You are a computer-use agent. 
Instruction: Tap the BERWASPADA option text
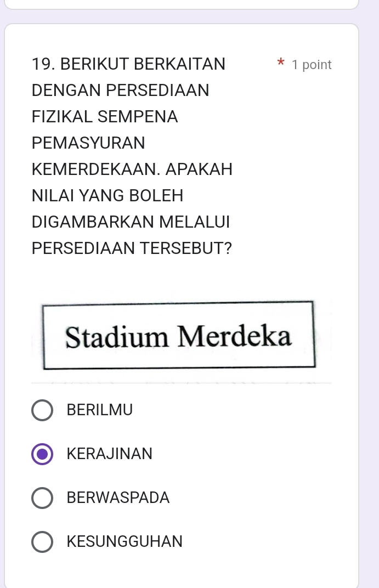pos(118,498)
